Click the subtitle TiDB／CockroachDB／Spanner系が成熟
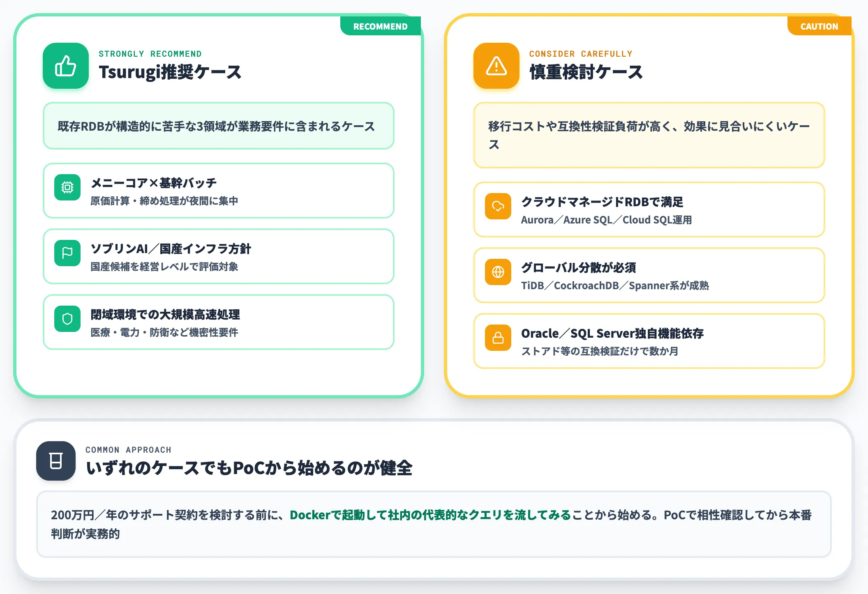The width and height of the screenshot is (868, 594). coord(615,285)
